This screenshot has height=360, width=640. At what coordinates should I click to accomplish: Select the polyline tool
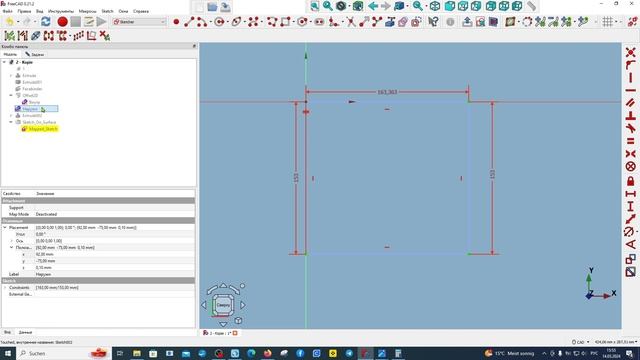pos(272,22)
